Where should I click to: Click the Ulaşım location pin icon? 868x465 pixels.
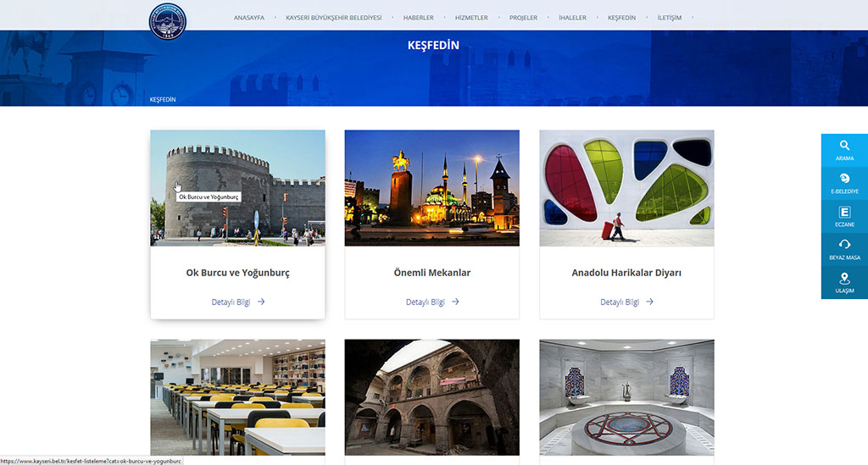(x=844, y=278)
